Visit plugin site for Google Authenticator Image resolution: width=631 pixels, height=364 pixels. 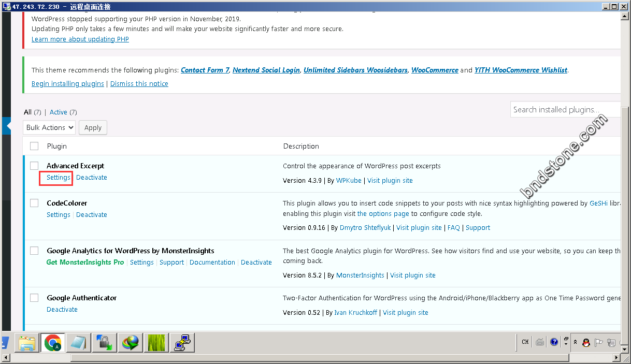(x=406, y=312)
